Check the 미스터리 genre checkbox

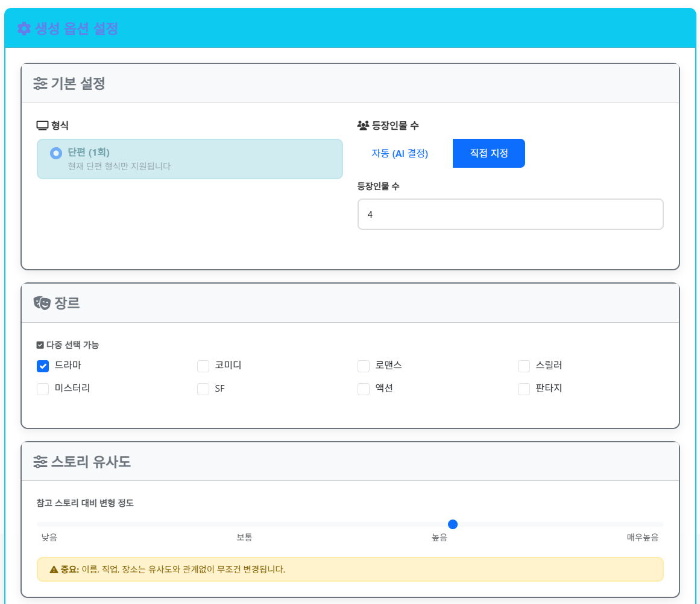[43, 389]
